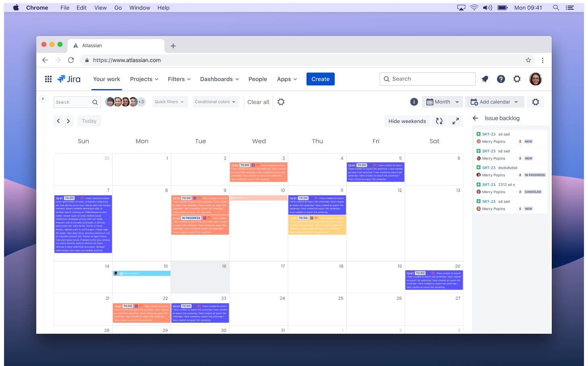Viewport: 588px width, 366px height.
Task: Go back using Issue backlog arrow
Action: click(476, 118)
